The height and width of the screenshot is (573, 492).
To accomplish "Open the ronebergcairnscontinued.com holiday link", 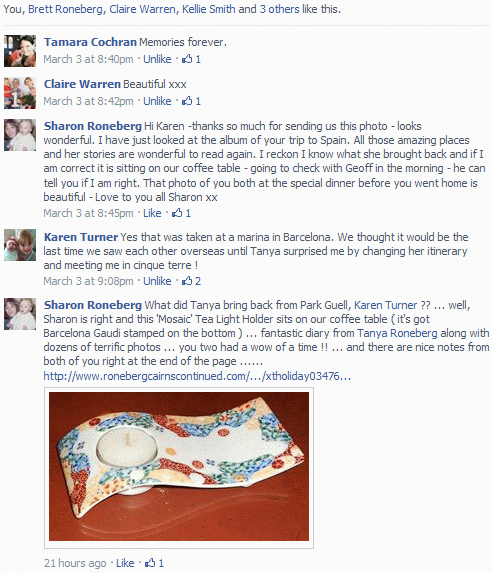I will pyautogui.click(x=197, y=376).
